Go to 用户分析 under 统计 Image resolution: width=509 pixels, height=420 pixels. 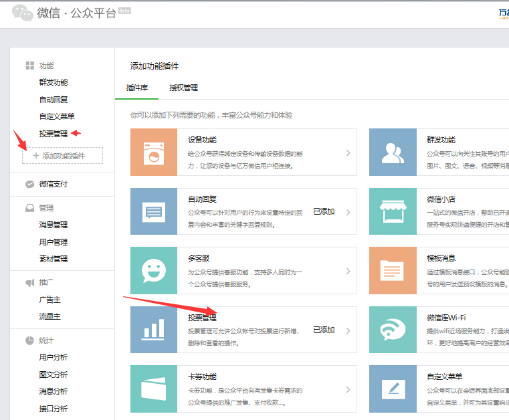click(53, 357)
